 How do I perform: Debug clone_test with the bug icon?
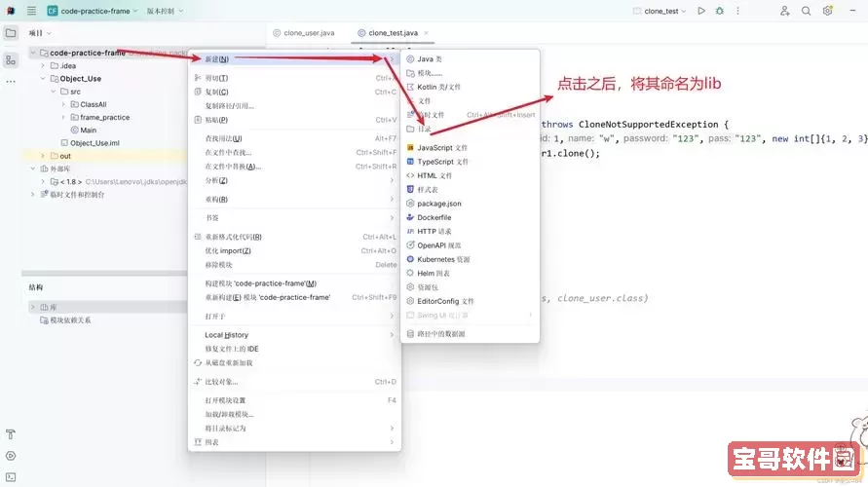pyautogui.click(x=720, y=11)
